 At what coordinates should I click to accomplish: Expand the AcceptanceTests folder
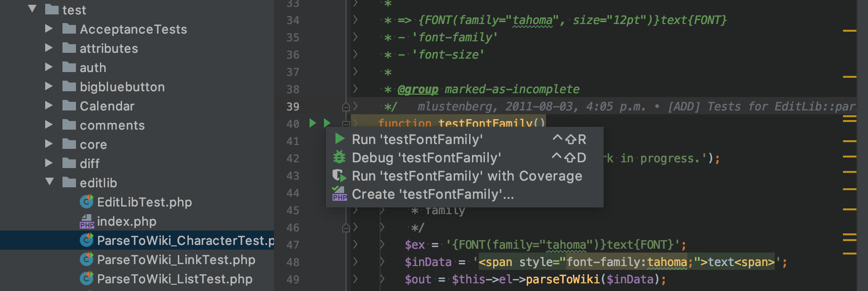pos(49,29)
